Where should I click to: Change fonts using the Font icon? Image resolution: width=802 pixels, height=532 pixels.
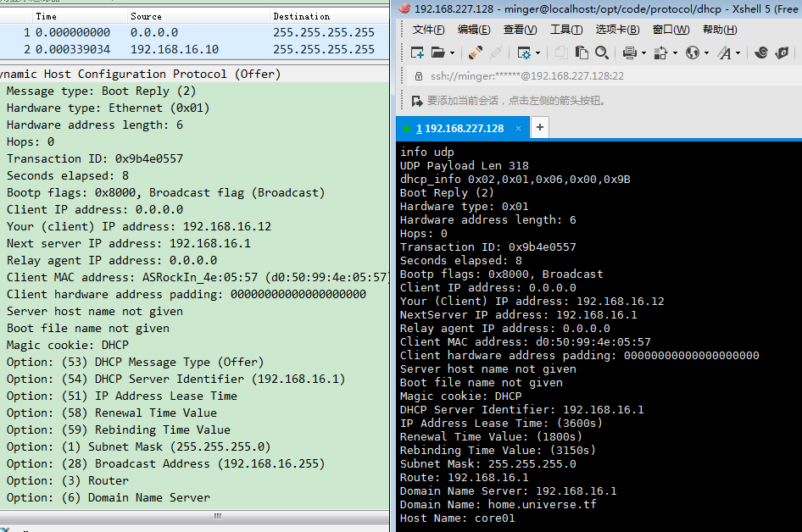click(727, 53)
